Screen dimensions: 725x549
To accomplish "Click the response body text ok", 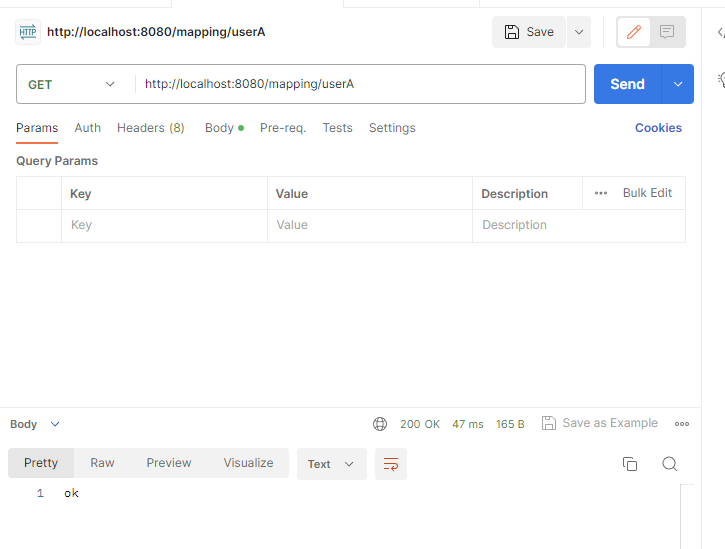I will [x=71, y=493].
